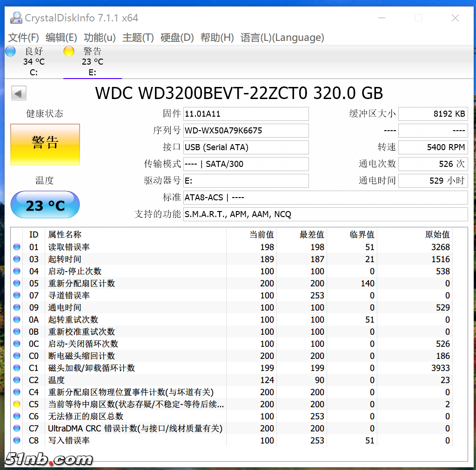Open the 功能(u) menu
The width and height of the screenshot is (476, 470).
[x=100, y=38]
